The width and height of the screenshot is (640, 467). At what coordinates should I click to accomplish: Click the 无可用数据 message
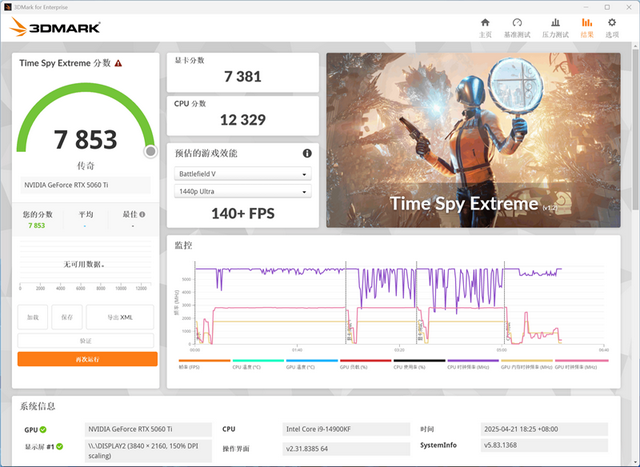[84, 265]
